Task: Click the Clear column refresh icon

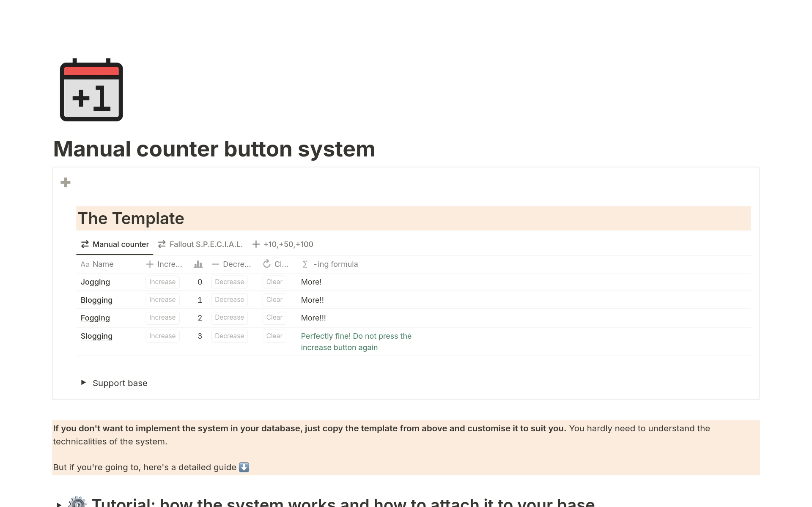Action: 267,264
